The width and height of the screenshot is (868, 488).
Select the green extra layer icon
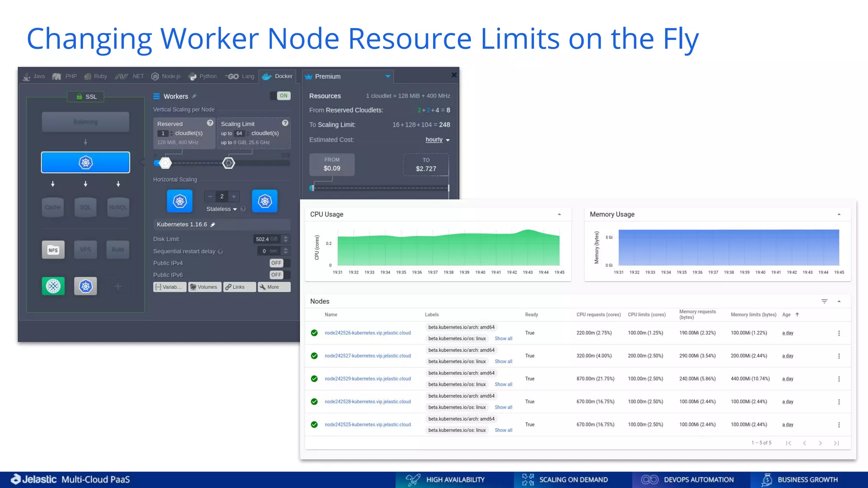(x=53, y=286)
